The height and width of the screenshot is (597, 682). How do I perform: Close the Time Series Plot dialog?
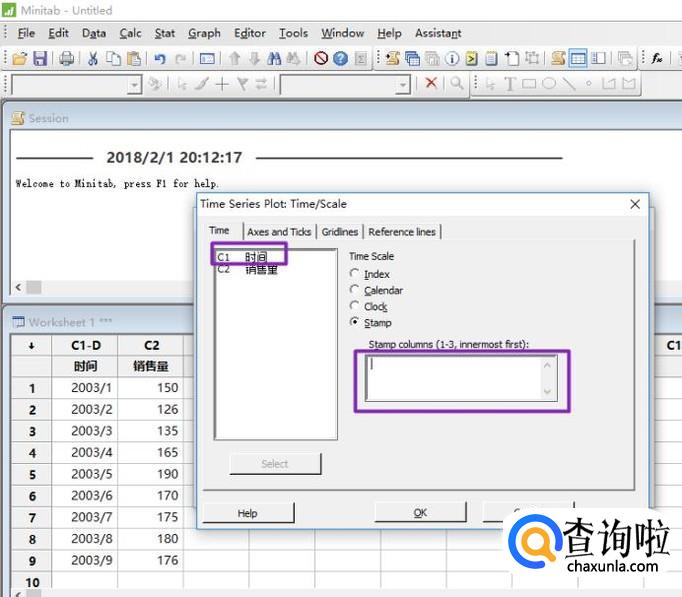(x=635, y=204)
